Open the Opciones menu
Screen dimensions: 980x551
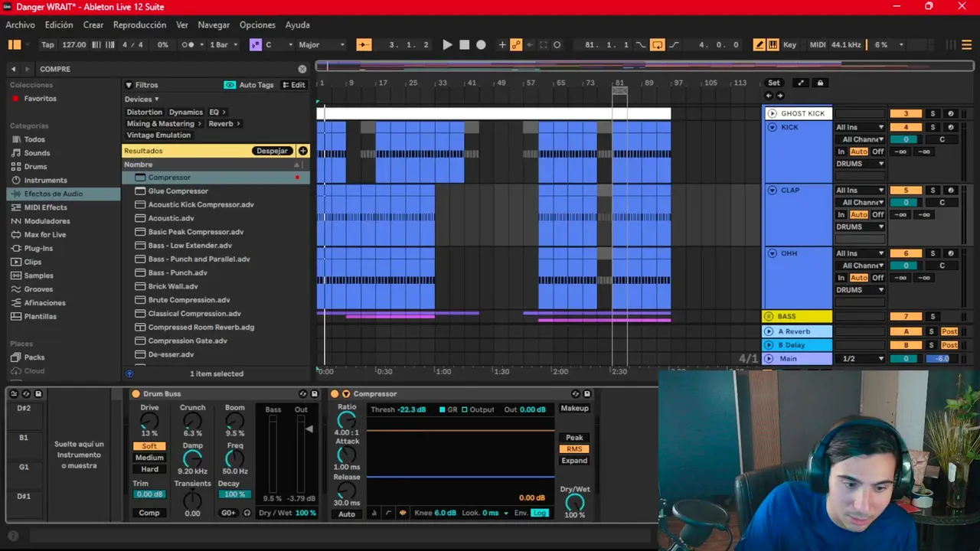point(257,25)
